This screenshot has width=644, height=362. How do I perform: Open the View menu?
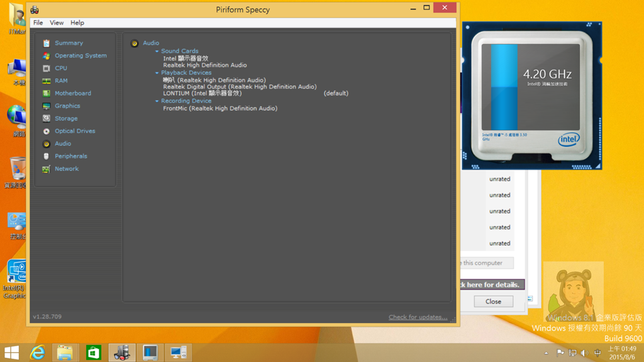[57, 23]
